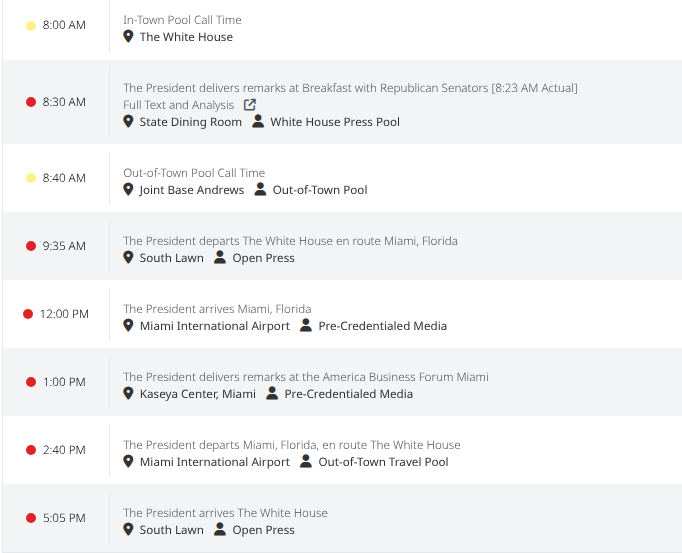This screenshot has height=553, width=682.
Task: Click the yellow dot at 8:00 AM
Action: (x=31, y=25)
